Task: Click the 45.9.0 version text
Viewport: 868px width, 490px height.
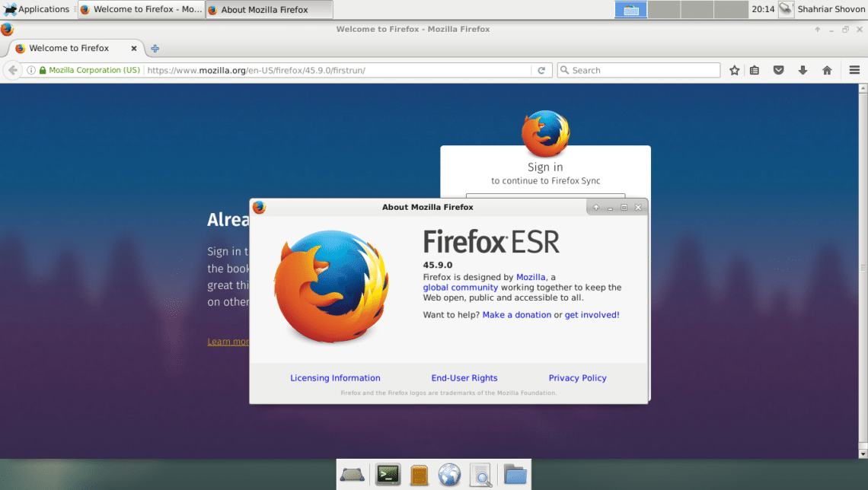Action: (437, 265)
